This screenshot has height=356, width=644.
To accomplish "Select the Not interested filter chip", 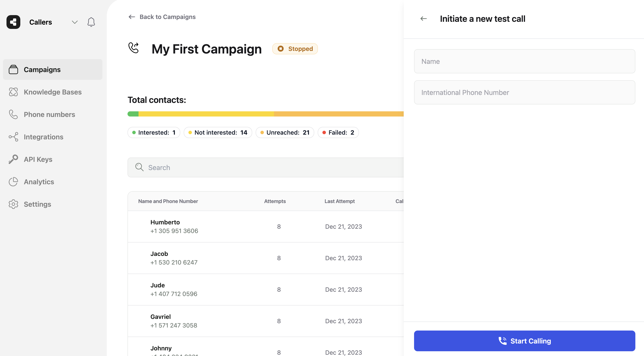I will (x=218, y=132).
